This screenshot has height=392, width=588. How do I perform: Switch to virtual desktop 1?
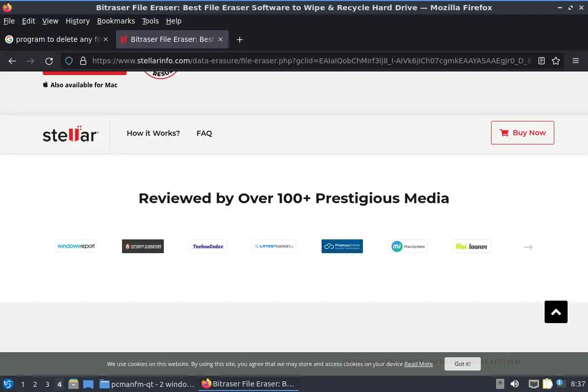click(x=23, y=384)
